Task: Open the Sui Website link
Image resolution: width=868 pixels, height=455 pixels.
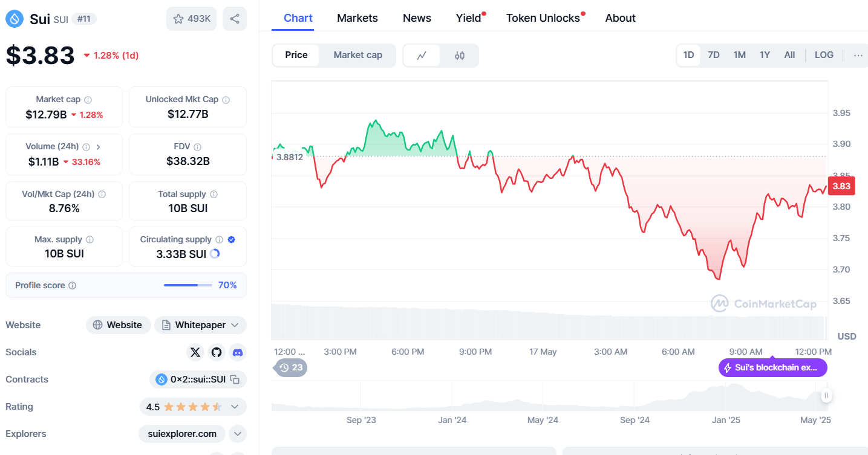Action: click(x=118, y=325)
